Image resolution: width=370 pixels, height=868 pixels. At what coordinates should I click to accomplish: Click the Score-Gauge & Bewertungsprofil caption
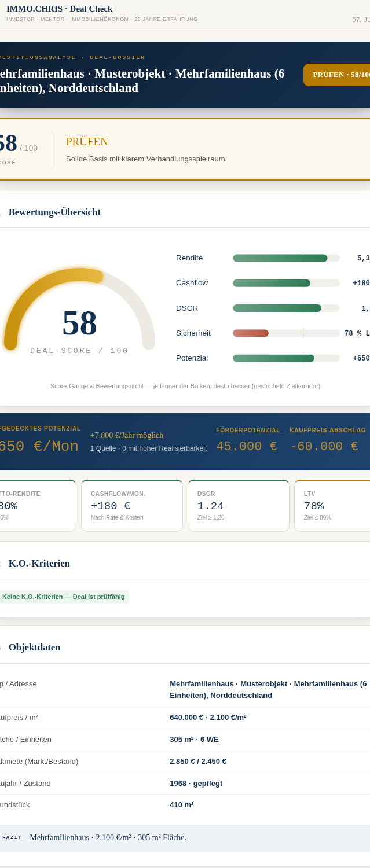click(x=185, y=386)
